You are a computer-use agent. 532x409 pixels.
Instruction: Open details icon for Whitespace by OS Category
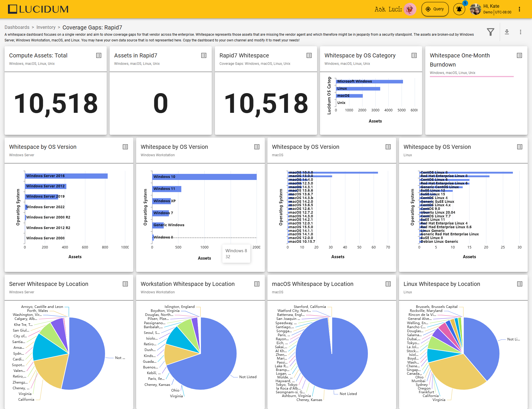[414, 55]
